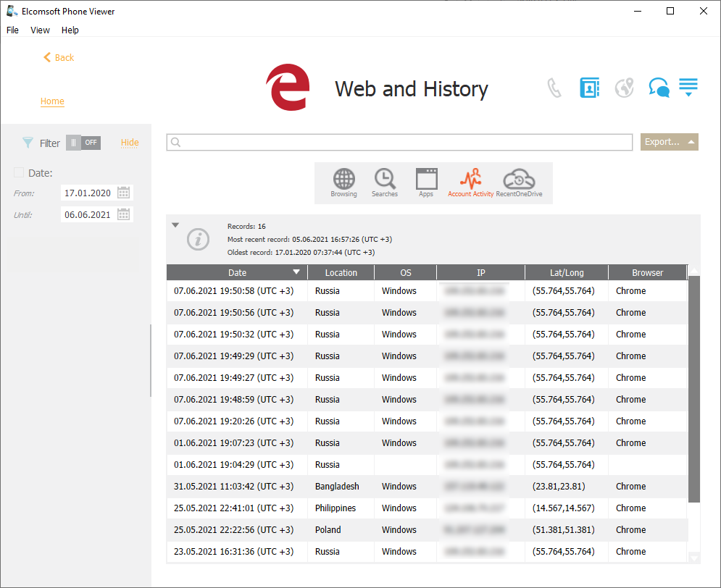Enable the Date filter checkbox

coord(19,173)
